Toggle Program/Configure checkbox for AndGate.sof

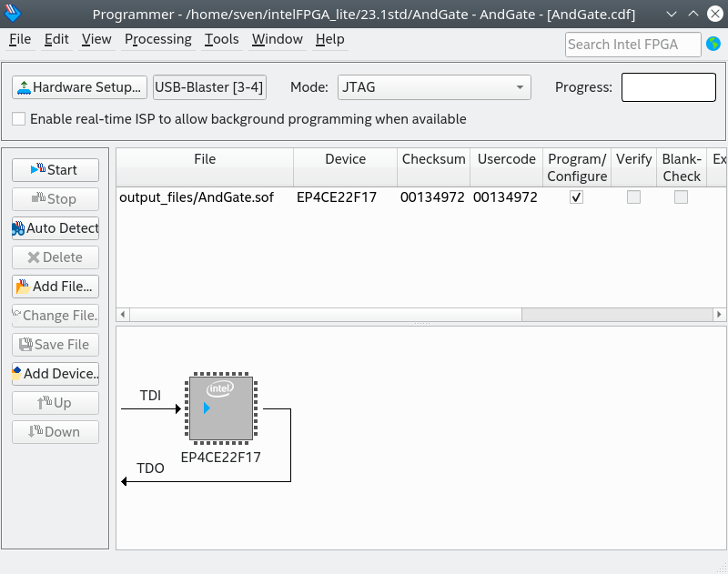(x=576, y=197)
